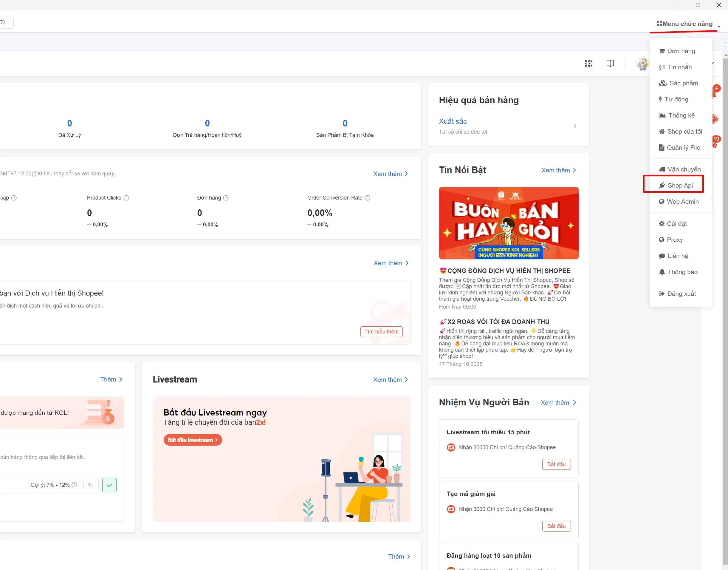
Task: Click the Tìm hiểu thêm button
Action: 381,332
